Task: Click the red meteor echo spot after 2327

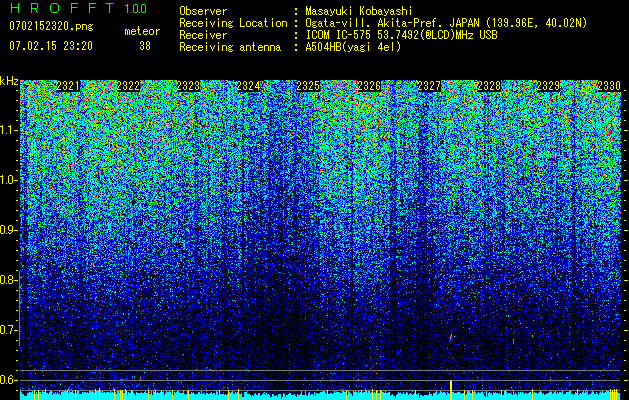Action: click(x=451, y=337)
